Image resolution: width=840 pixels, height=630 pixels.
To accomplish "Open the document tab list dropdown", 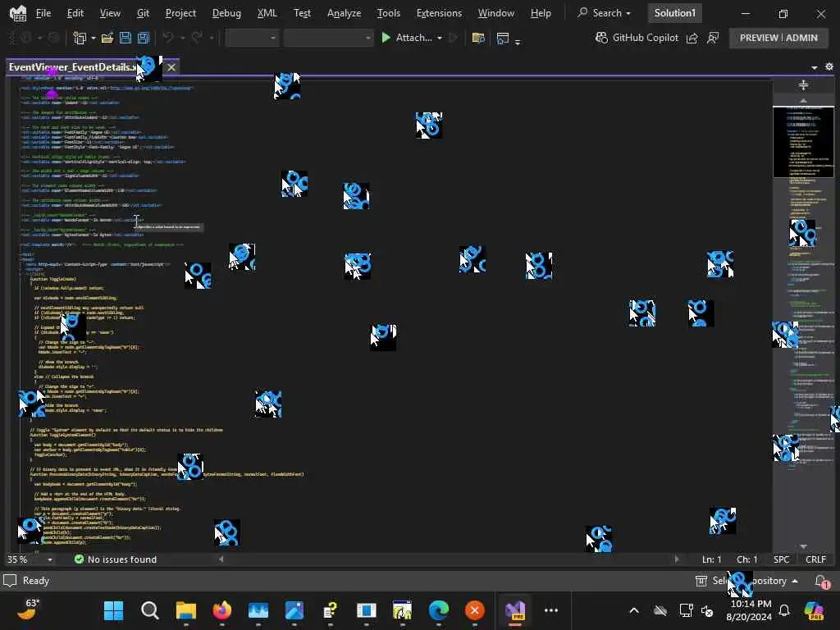I will pyautogui.click(x=815, y=67).
